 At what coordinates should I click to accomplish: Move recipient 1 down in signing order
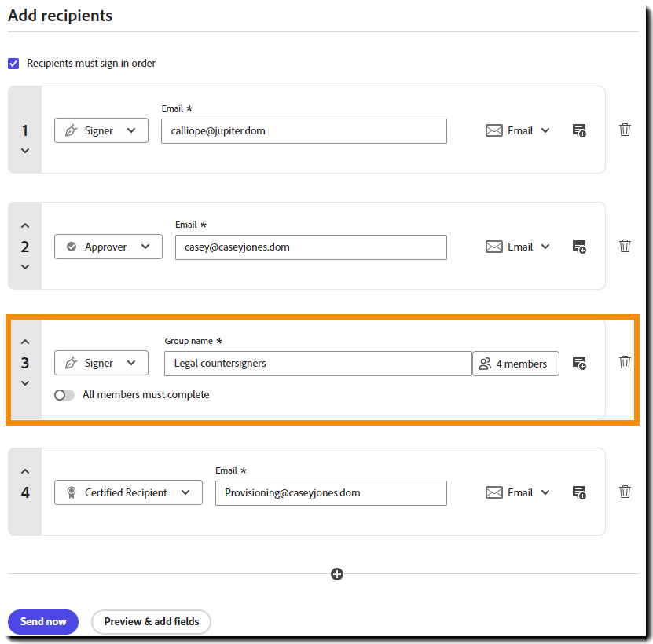pos(25,151)
